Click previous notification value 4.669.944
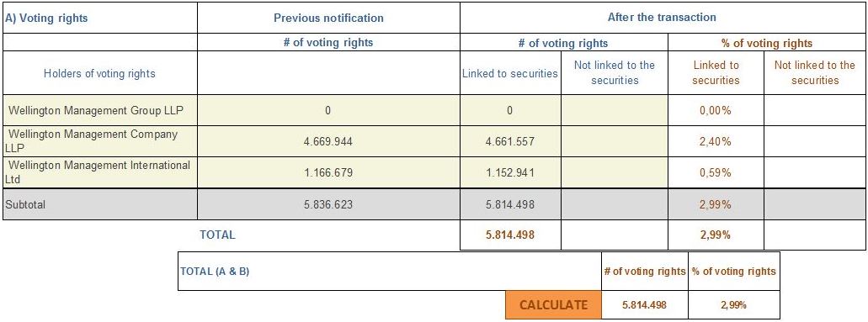The height and width of the screenshot is (322, 868). tap(328, 141)
